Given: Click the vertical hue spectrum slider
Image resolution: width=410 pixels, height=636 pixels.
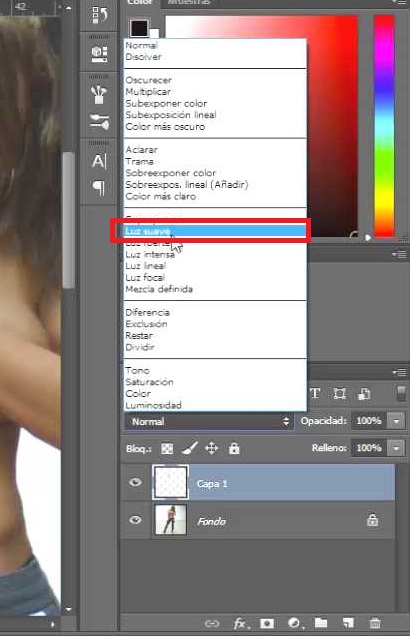Looking at the screenshot, I should click(x=384, y=126).
